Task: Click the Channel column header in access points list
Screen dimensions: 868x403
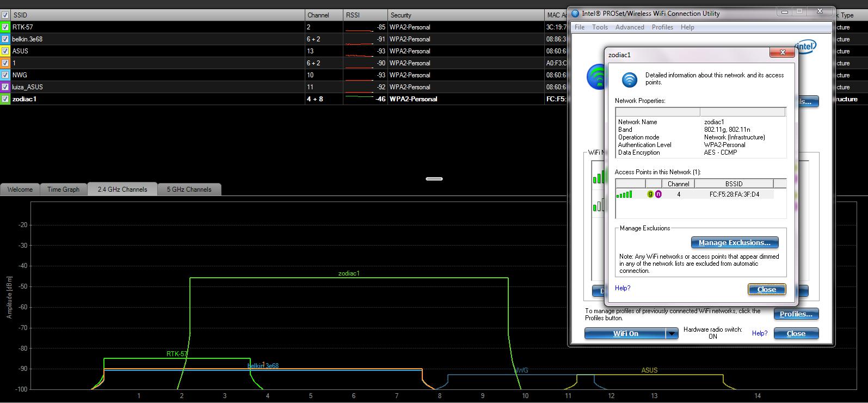Action: point(678,184)
